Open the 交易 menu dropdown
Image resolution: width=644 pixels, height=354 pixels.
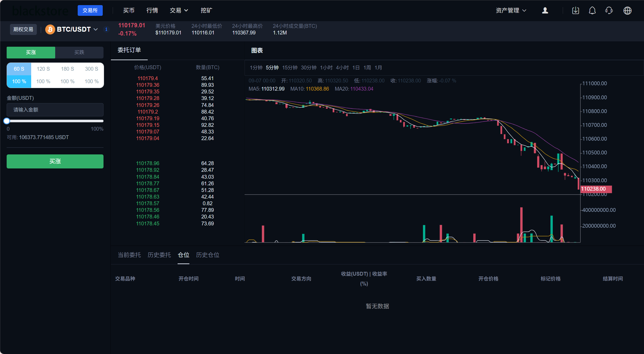[x=179, y=10]
